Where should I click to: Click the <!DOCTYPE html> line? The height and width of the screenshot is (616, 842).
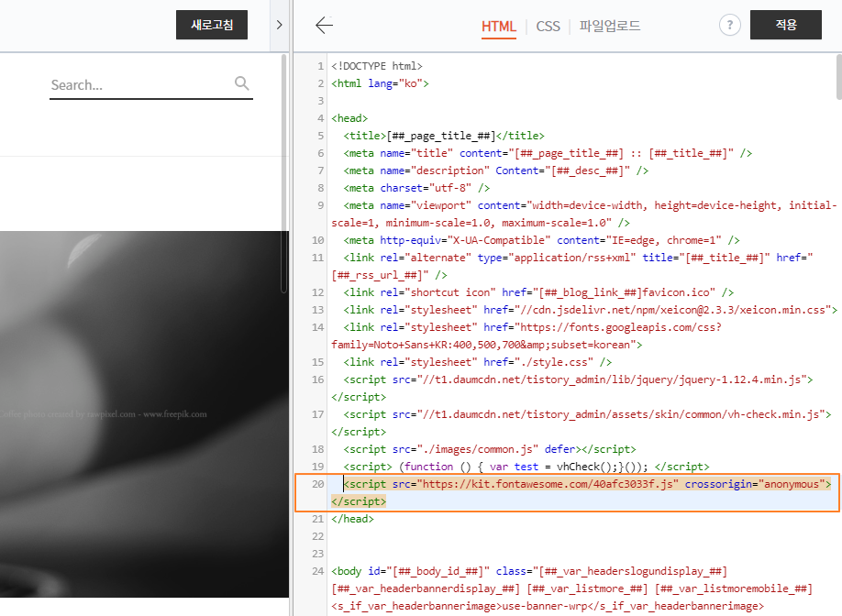pos(377,66)
